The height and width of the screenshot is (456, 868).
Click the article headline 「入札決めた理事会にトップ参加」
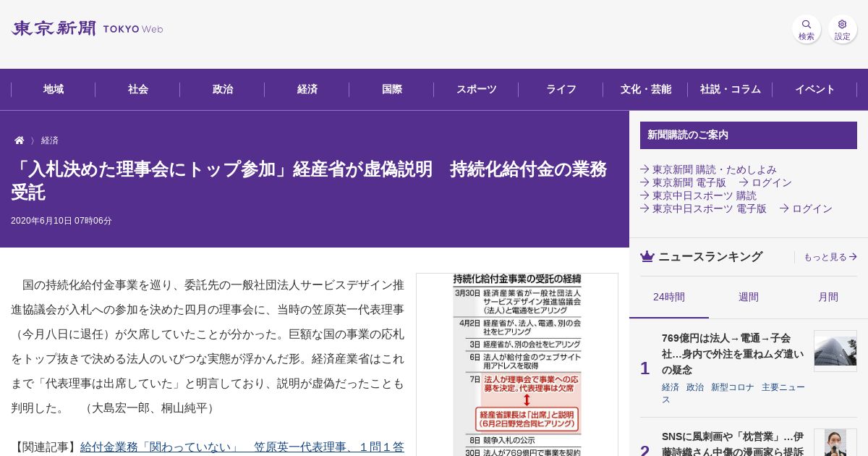point(309,181)
